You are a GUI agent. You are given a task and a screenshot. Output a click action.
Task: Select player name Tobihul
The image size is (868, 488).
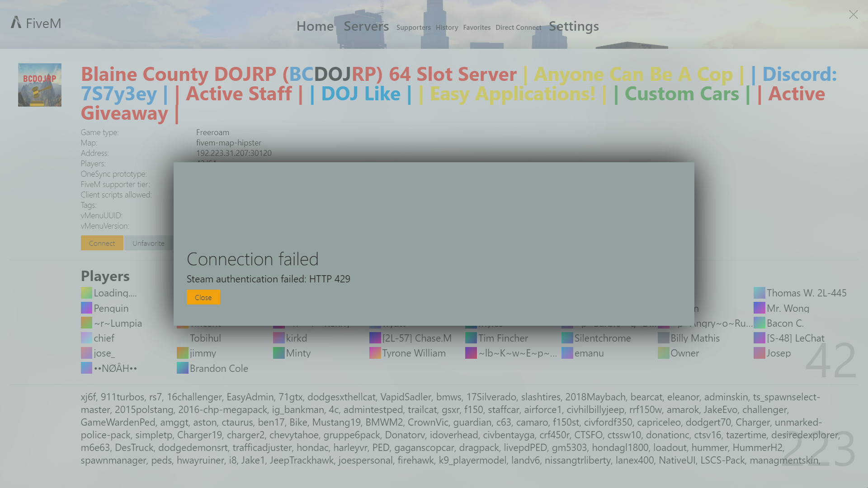(x=205, y=338)
